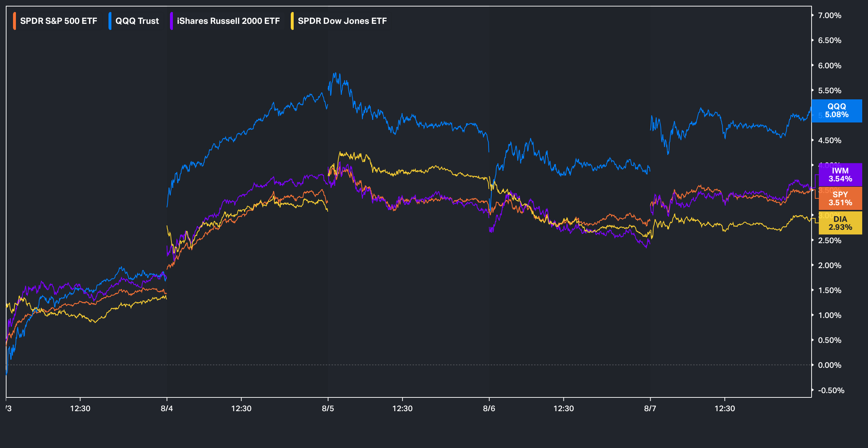Click the purple color bar beside iShares Russell 2000
This screenshot has height=448, width=868.
[171, 21]
